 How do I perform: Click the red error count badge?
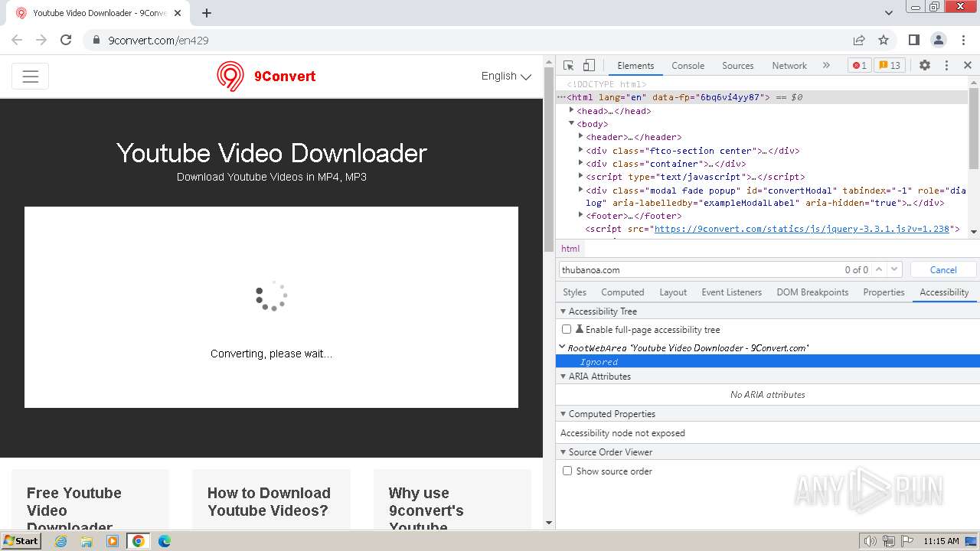859,66
